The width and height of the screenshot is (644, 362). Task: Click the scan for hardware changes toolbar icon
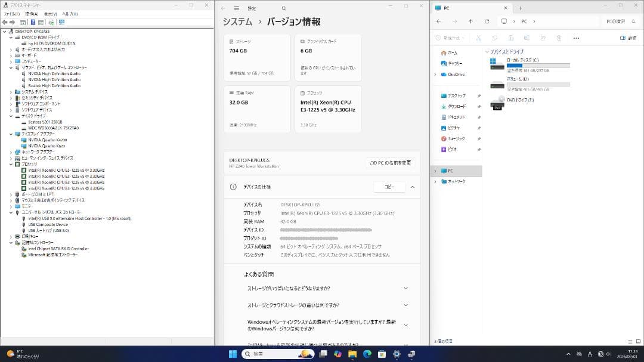coord(52,23)
